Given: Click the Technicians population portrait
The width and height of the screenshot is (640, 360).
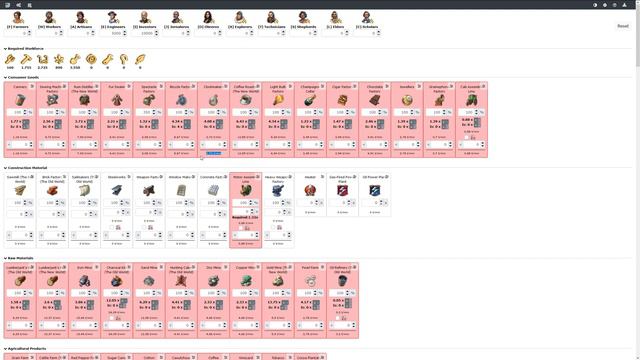Looking at the screenshot, I should pyautogui.click(x=272, y=17).
